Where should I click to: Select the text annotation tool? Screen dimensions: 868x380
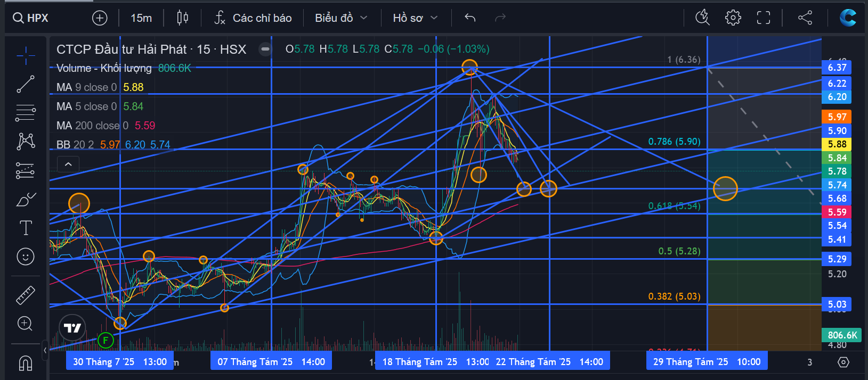26,228
